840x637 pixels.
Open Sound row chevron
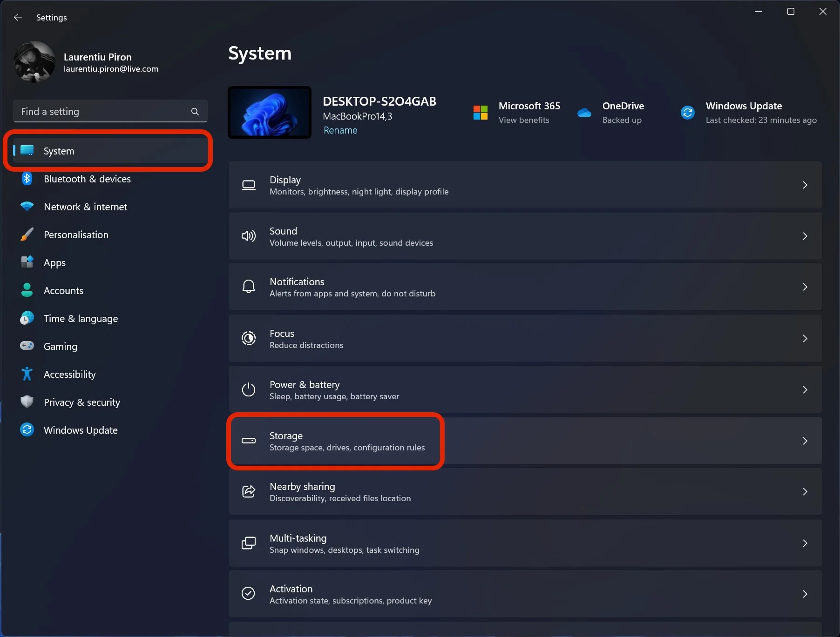pos(805,236)
